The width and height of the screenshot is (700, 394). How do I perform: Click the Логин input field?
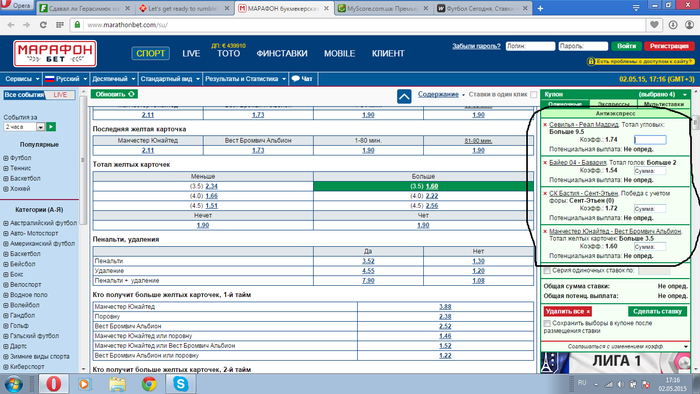(x=530, y=46)
